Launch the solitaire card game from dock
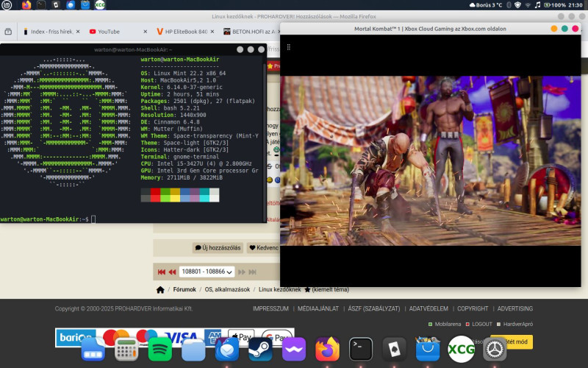The width and height of the screenshot is (588, 368). (x=394, y=349)
